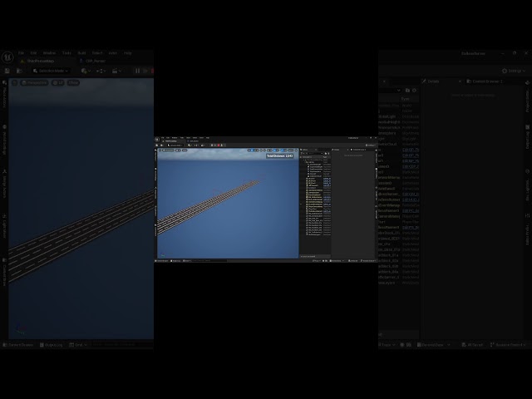
Task: Open the Outliner search options dropdown
Action: point(398,91)
